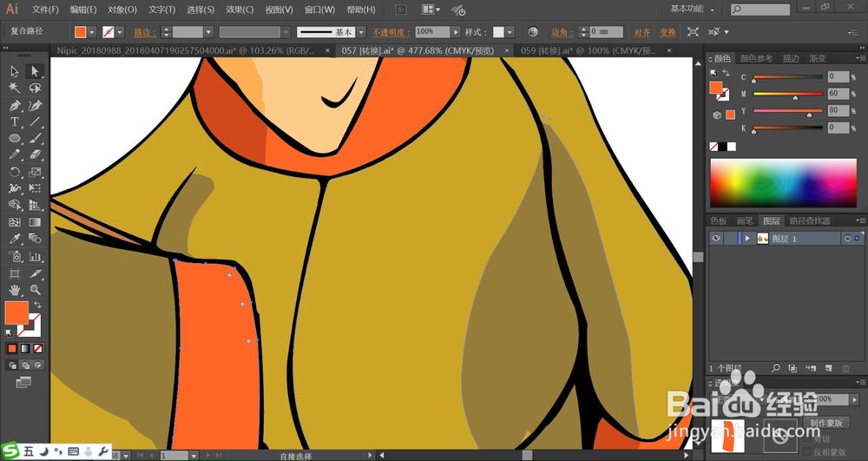Check the 剪切 checkbox
868x461 pixels.
pos(807,439)
